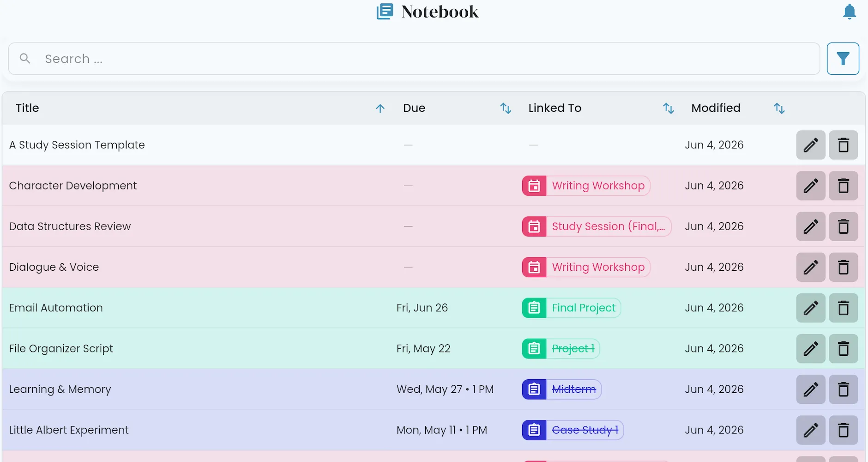Click due date Fri, Jun 26

pos(422,308)
